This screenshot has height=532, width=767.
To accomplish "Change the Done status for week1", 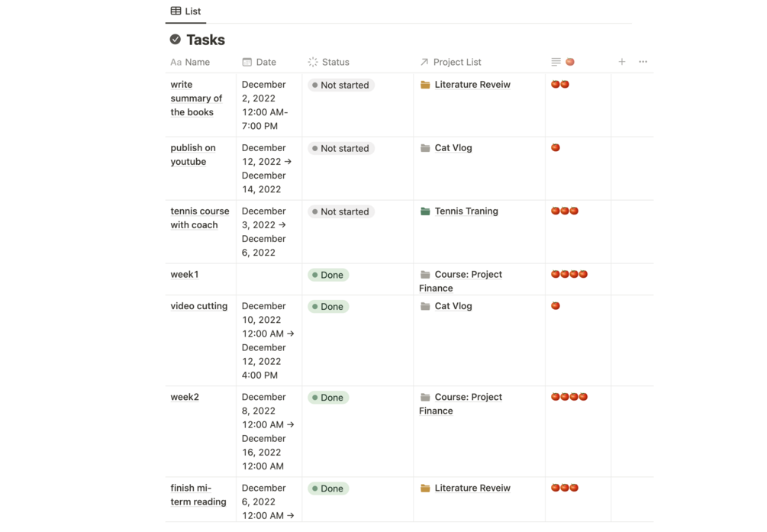I will [x=328, y=275].
